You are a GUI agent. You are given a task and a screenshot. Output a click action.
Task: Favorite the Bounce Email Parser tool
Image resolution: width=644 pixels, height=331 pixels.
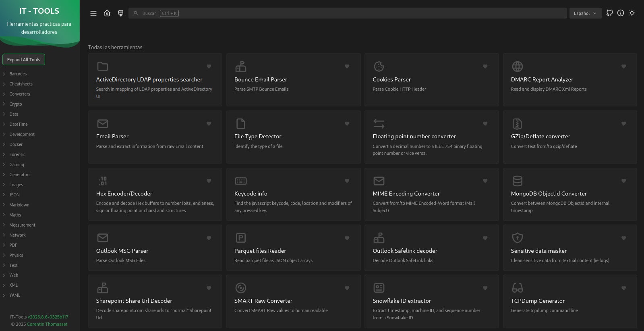pyautogui.click(x=347, y=67)
